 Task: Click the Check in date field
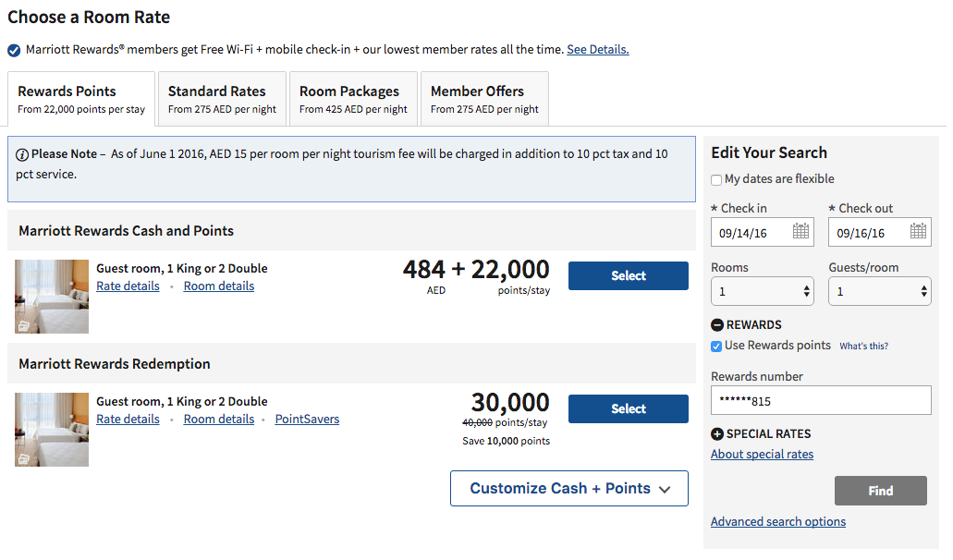click(x=763, y=232)
